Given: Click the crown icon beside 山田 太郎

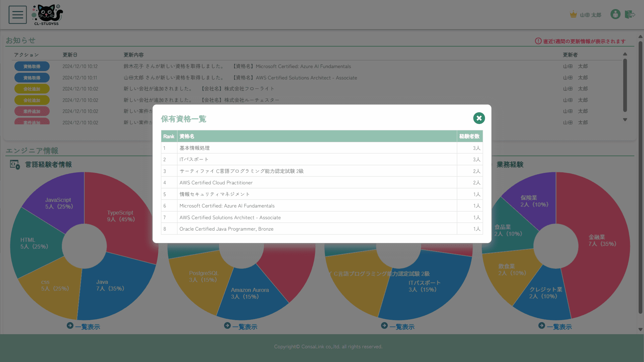Looking at the screenshot, I should [x=573, y=14].
